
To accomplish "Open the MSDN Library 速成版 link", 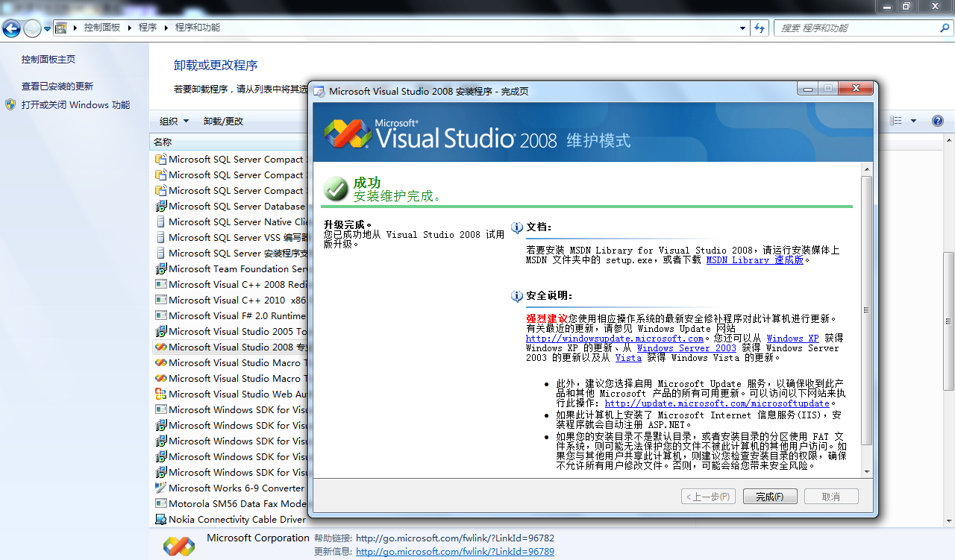I will [755, 260].
